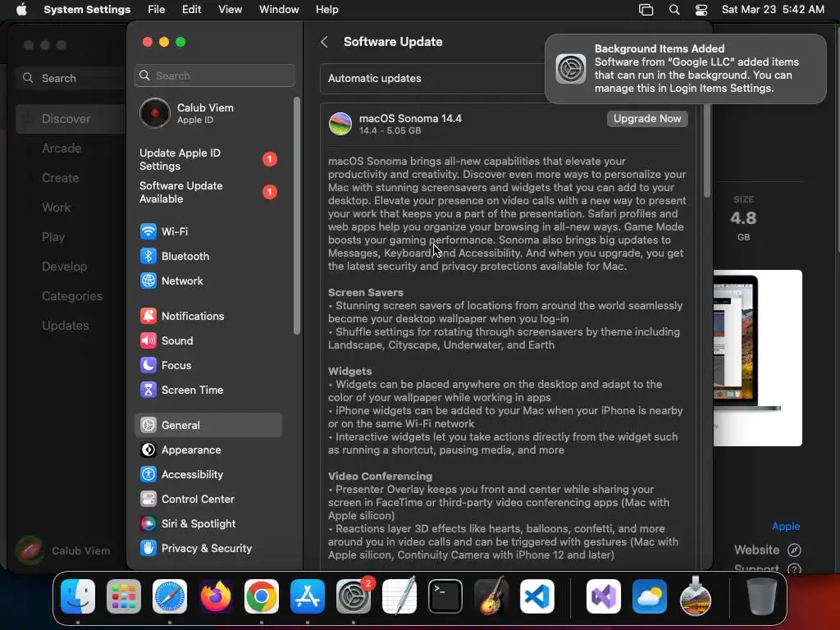Image resolution: width=840 pixels, height=630 pixels.
Task: Select Work in App Store sidebar
Action: tap(57, 208)
